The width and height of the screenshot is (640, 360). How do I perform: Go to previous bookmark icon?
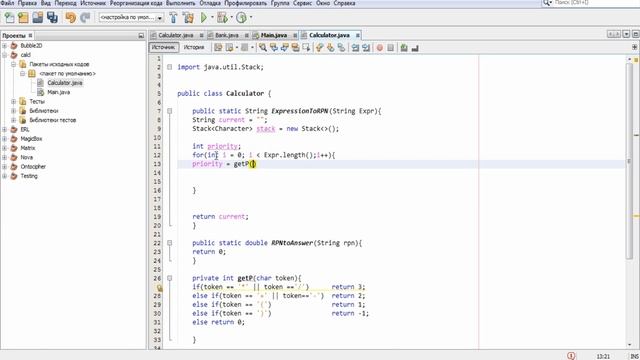click(x=320, y=48)
